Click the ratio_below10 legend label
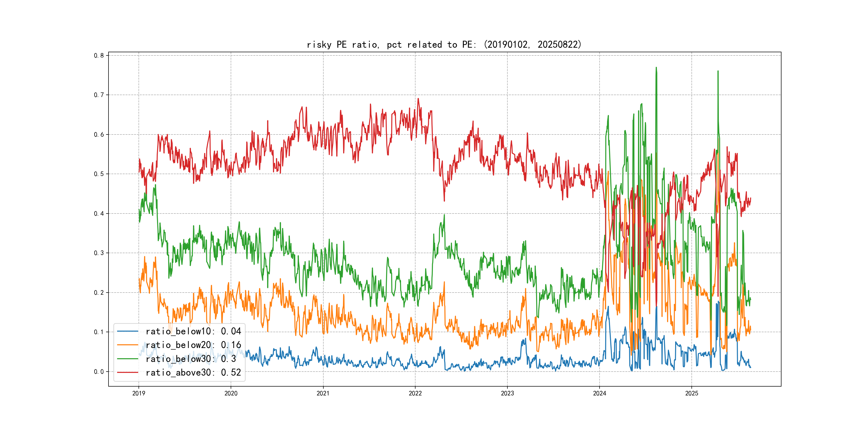Viewport: 868px width, 434px height. 193,331
